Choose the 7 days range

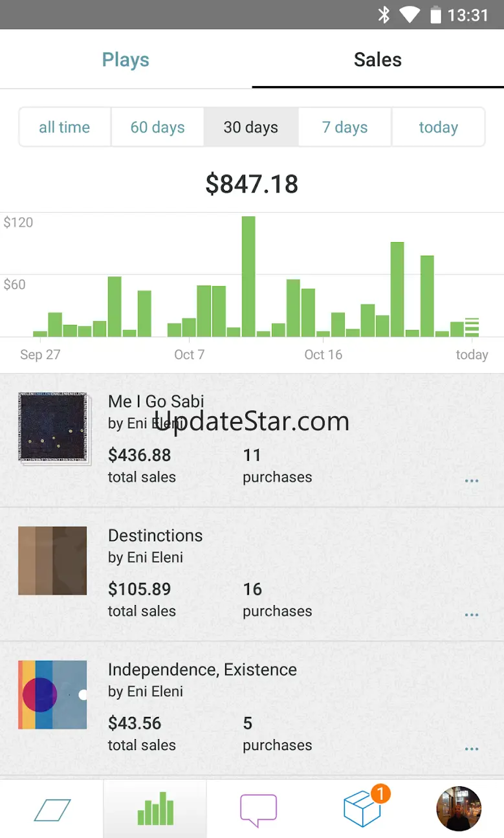click(345, 127)
